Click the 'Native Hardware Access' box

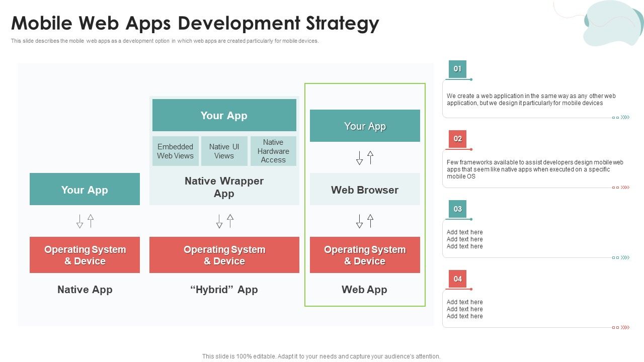tap(273, 151)
